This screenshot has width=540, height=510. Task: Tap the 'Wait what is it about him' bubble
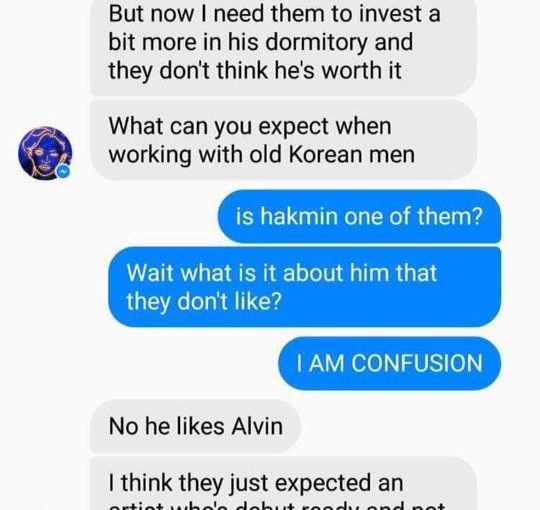305,287
